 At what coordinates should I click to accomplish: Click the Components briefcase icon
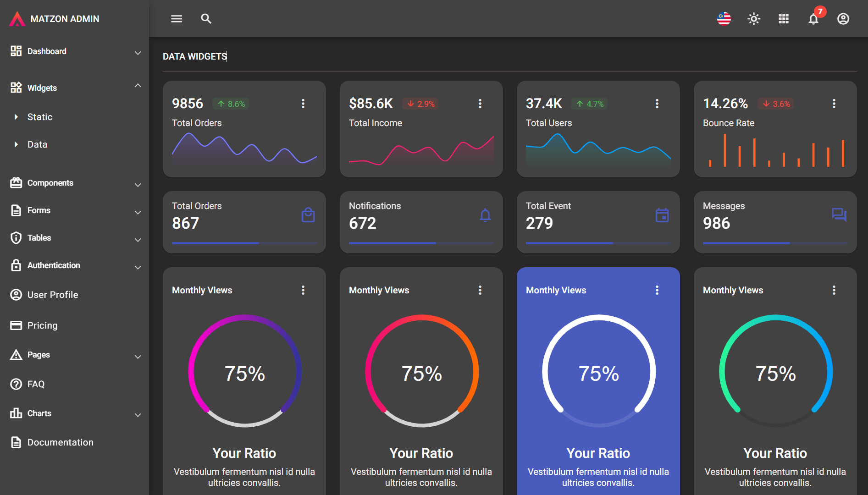tap(16, 183)
